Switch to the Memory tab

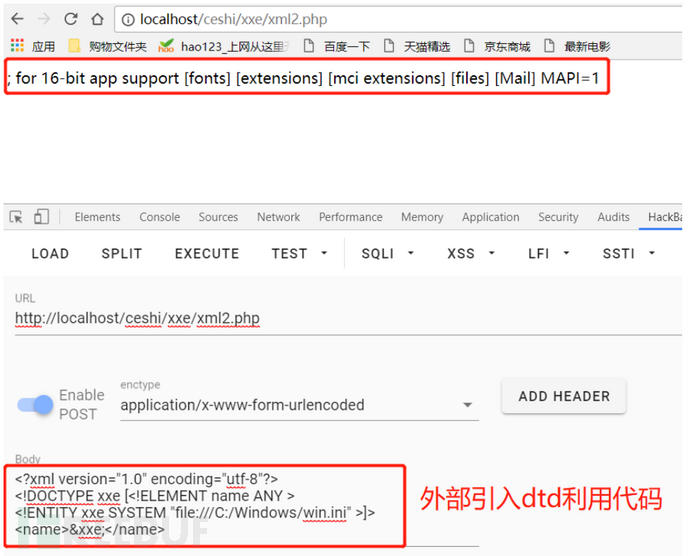pyautogui.click(x=422, y=217)
